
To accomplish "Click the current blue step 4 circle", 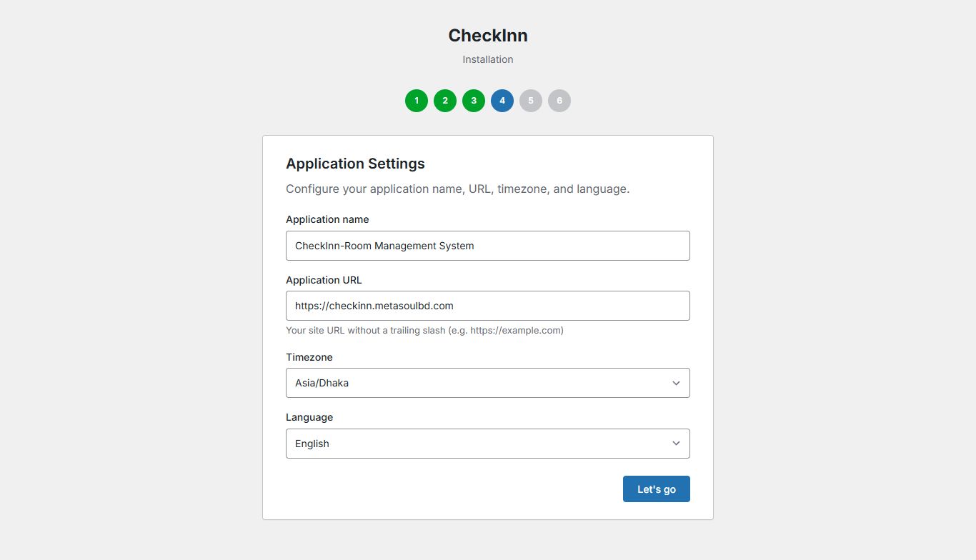I will 502,101.
